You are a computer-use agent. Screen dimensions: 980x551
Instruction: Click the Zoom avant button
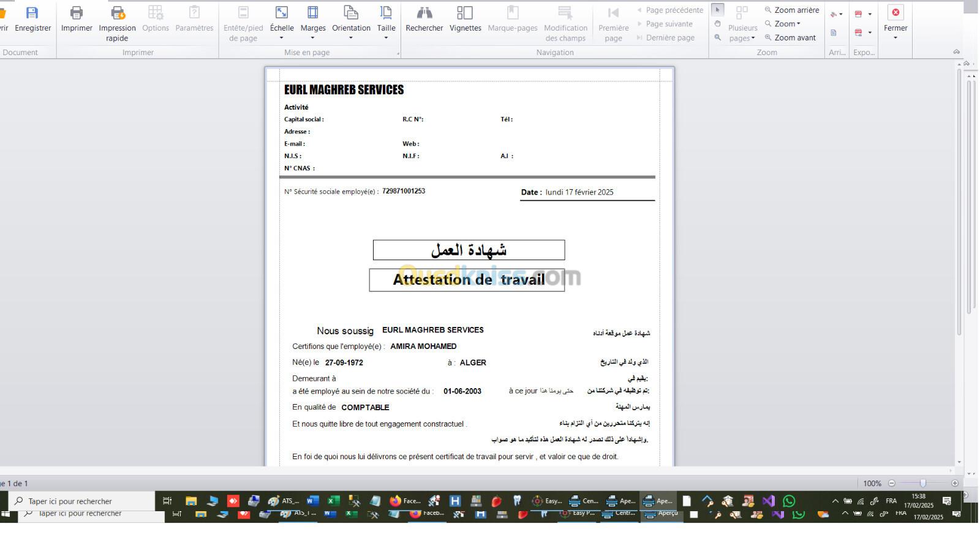click(790, 37)
